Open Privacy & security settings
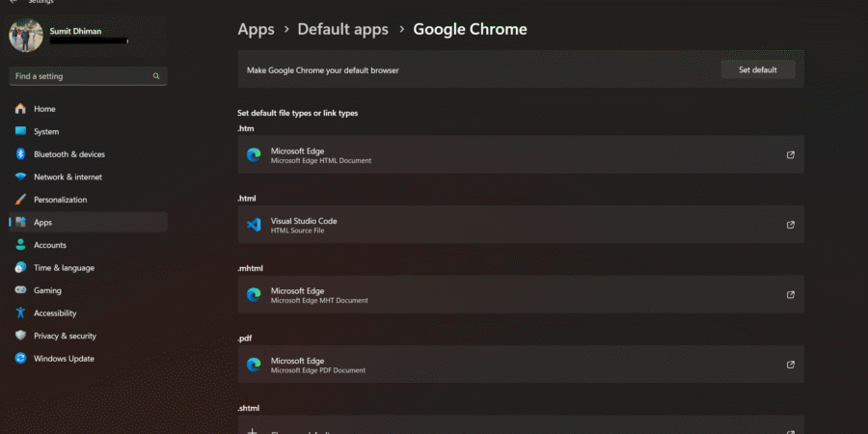 (88, 336)
